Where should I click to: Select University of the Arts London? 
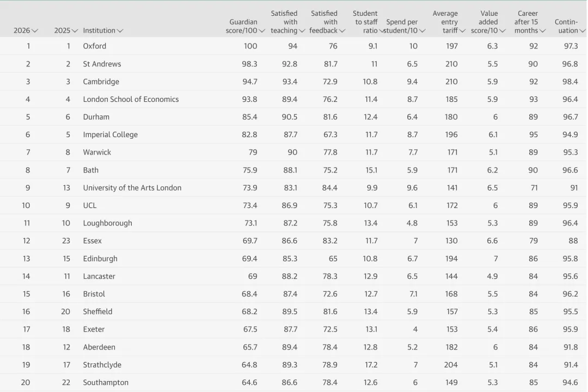[x=131, y=187]
